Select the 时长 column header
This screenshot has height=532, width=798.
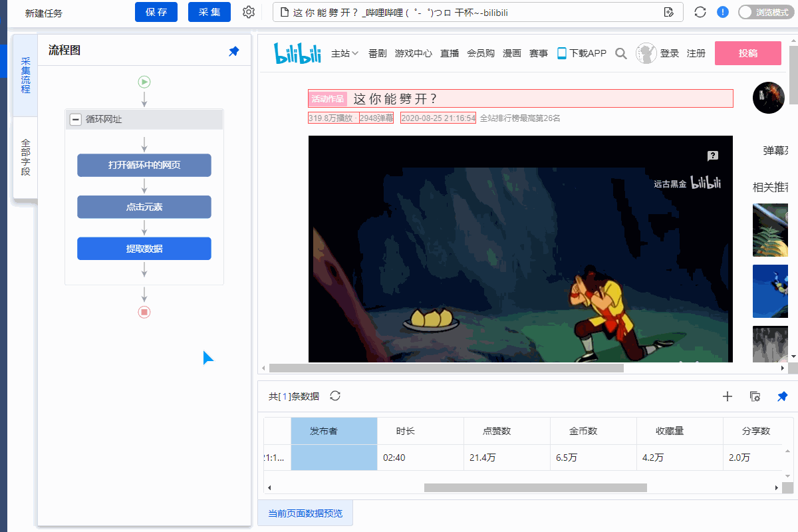click(x=420, y=431)
